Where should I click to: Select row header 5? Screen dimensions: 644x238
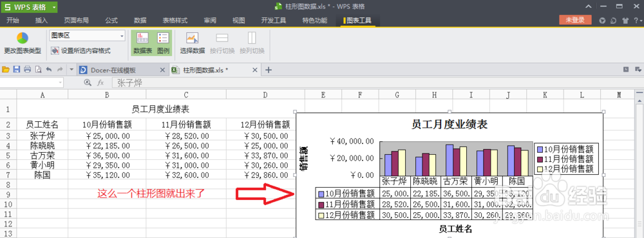pos(8,156)
